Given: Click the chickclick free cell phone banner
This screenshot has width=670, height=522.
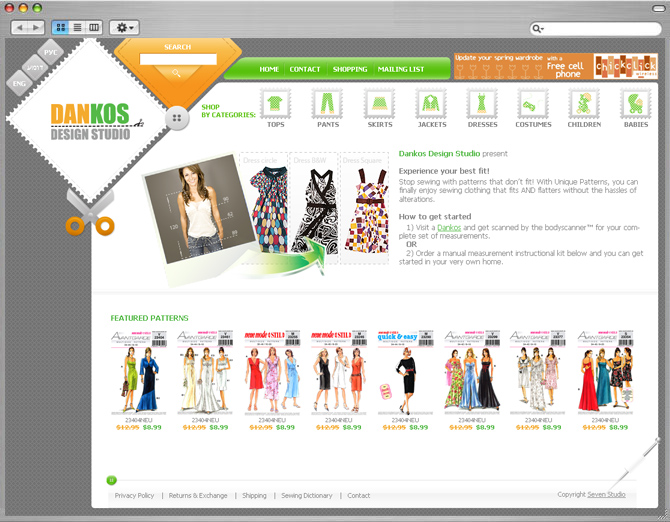Looking at the screenshot, I should [555, 66].
